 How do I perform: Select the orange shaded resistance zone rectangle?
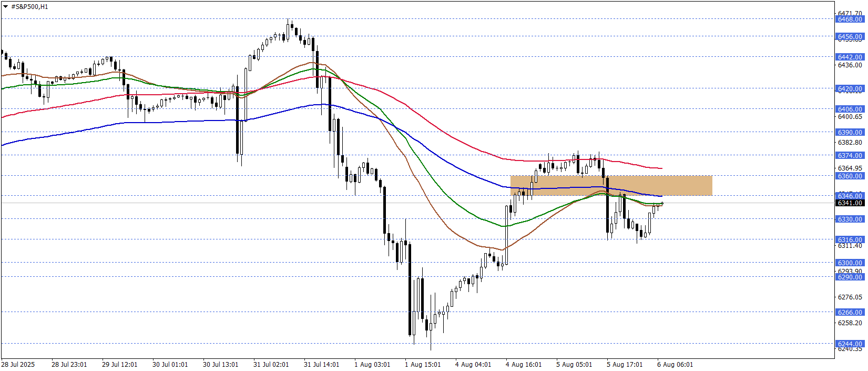coord(611,185)
